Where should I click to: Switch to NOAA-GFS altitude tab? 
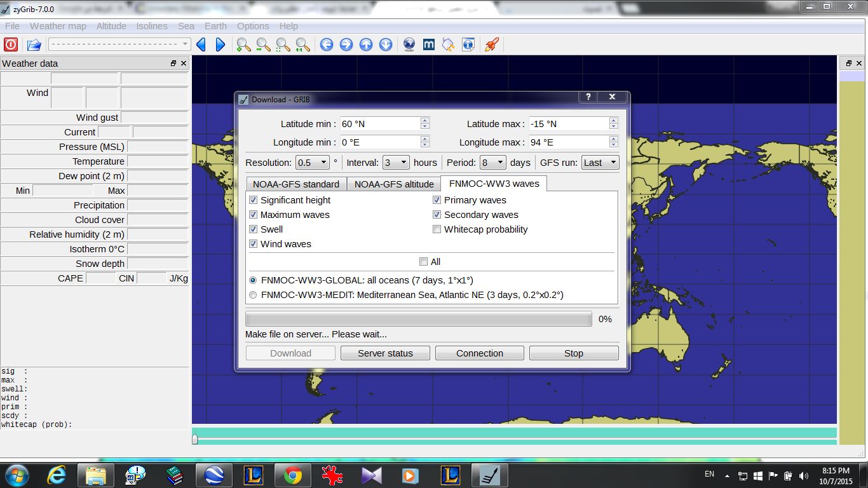point(394,184)
